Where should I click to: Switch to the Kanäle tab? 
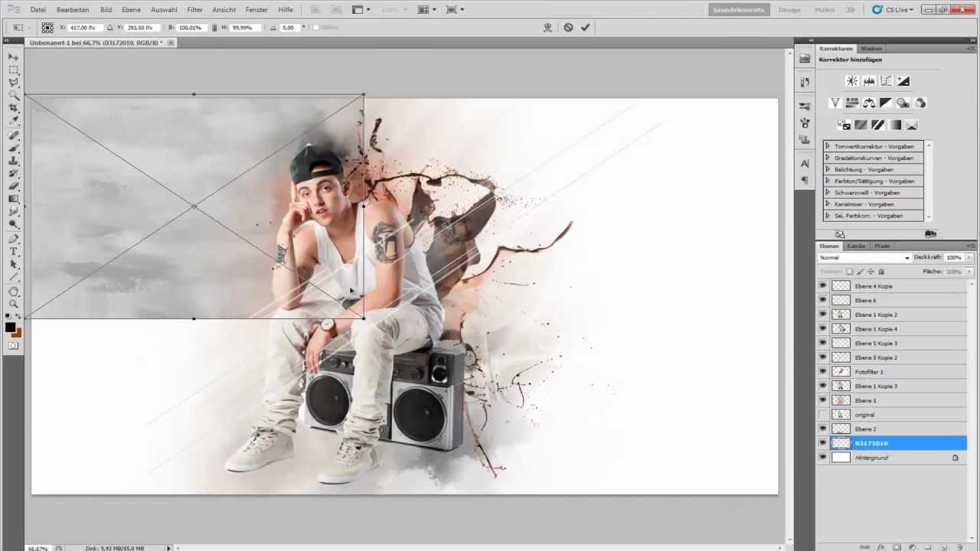point(856,246)
